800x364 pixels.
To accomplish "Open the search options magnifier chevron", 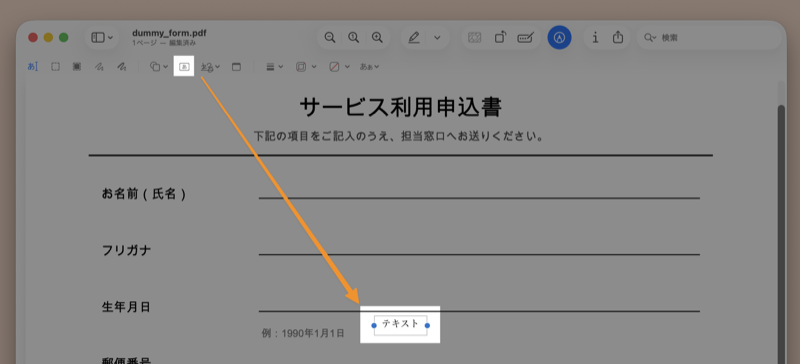I will [x=650, y=37].
